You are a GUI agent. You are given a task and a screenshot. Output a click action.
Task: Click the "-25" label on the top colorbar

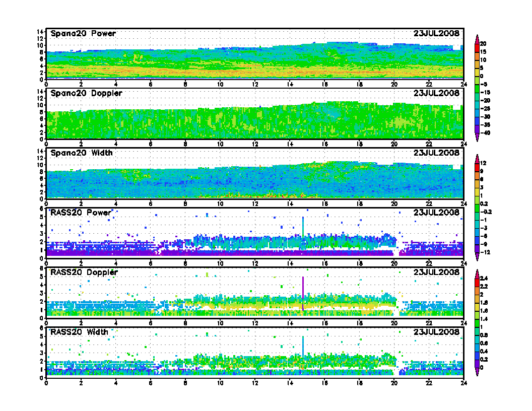point(485,108)
